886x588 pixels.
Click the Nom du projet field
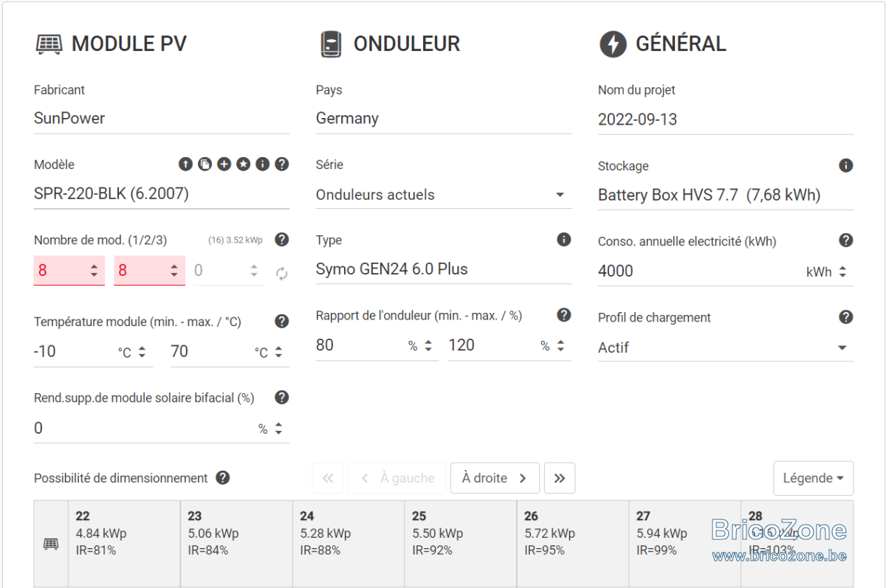click(x=726, y=120)
